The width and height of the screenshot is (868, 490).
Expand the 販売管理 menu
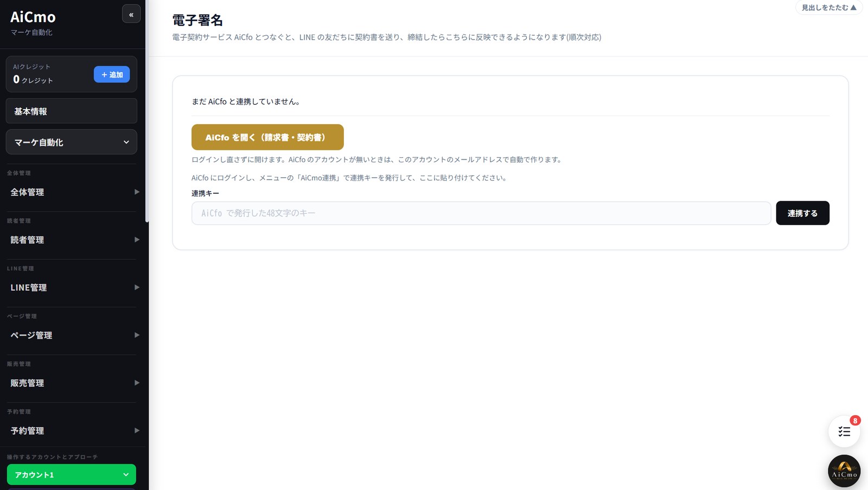75,383
